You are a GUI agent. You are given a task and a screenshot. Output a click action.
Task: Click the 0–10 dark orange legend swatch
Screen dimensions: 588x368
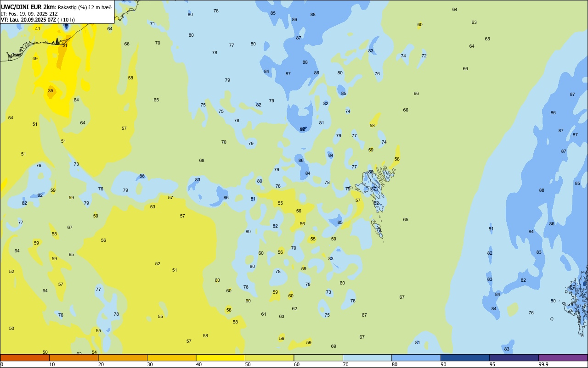(25, 357)
